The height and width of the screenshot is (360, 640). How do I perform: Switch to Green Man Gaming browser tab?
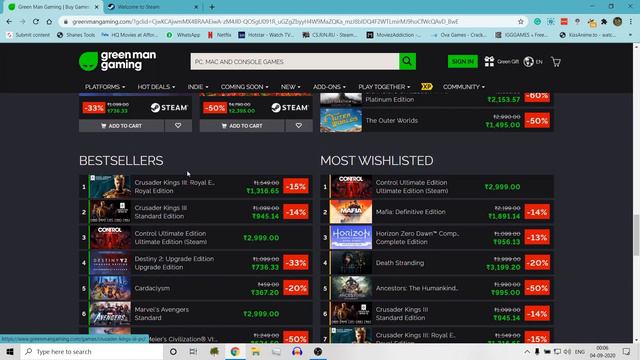click(53, 7)
